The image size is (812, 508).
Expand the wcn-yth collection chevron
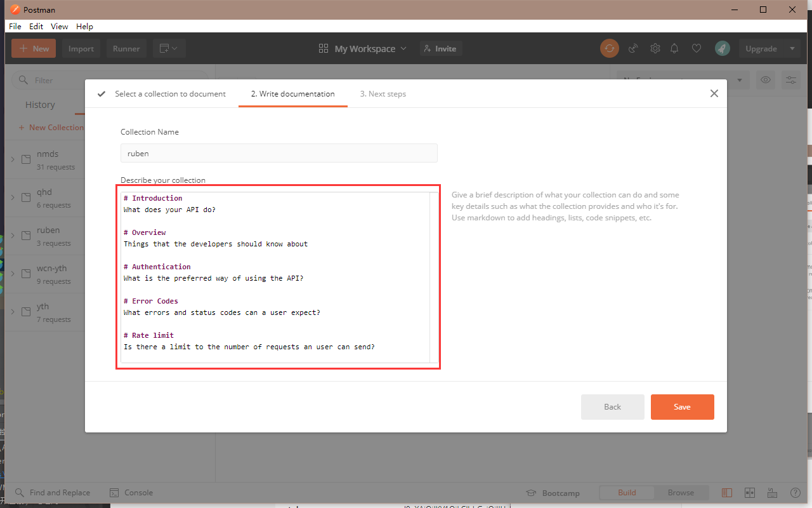point(13,274)
